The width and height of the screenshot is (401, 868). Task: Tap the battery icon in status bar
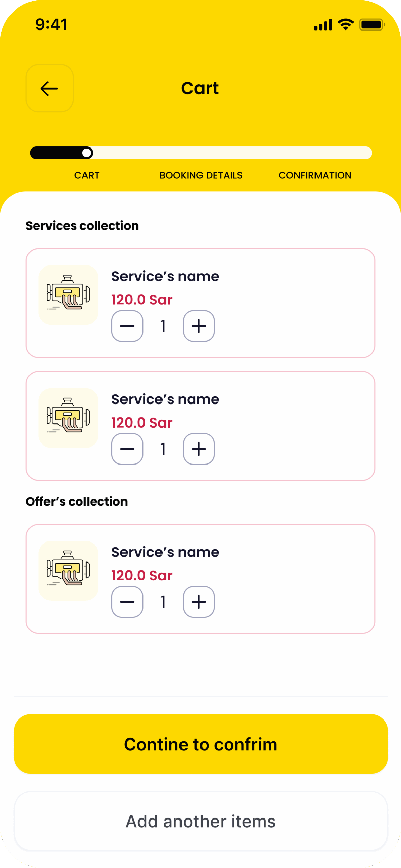[x=372, y=25]
